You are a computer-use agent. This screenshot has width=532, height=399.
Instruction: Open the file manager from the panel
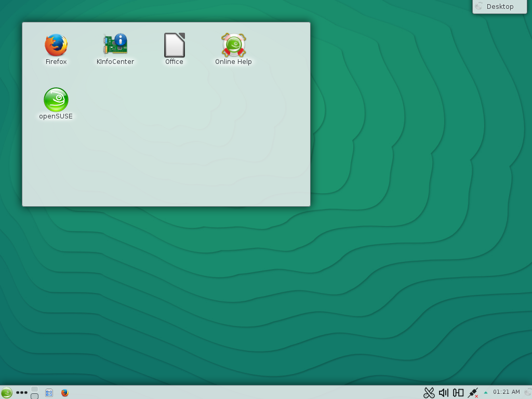coord(49,393)
